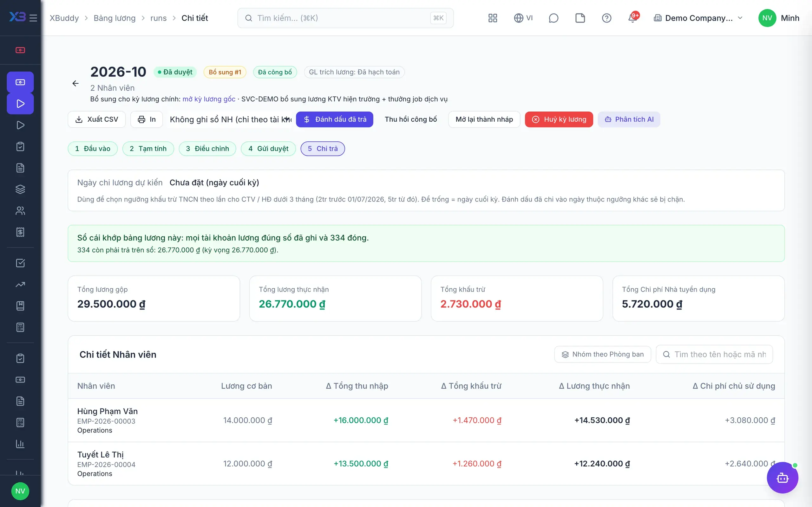Focus the employee name search field
The width and height of the screenshot is (812, 507).
pos(714,355)
